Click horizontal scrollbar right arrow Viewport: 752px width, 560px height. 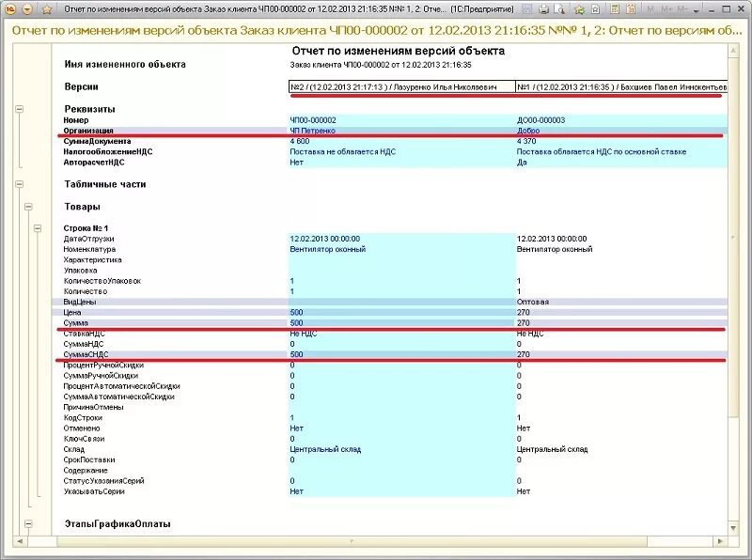click(720, 541)
